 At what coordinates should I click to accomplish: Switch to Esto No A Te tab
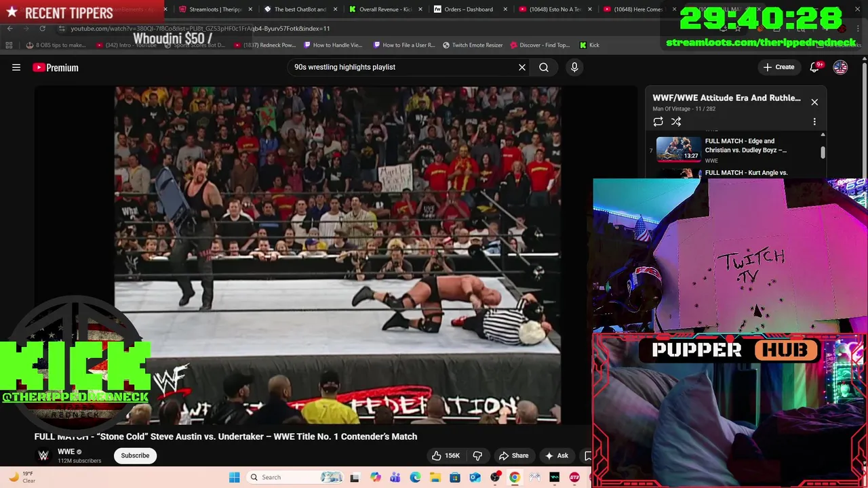pyautogui.click(x=550, y=9)
